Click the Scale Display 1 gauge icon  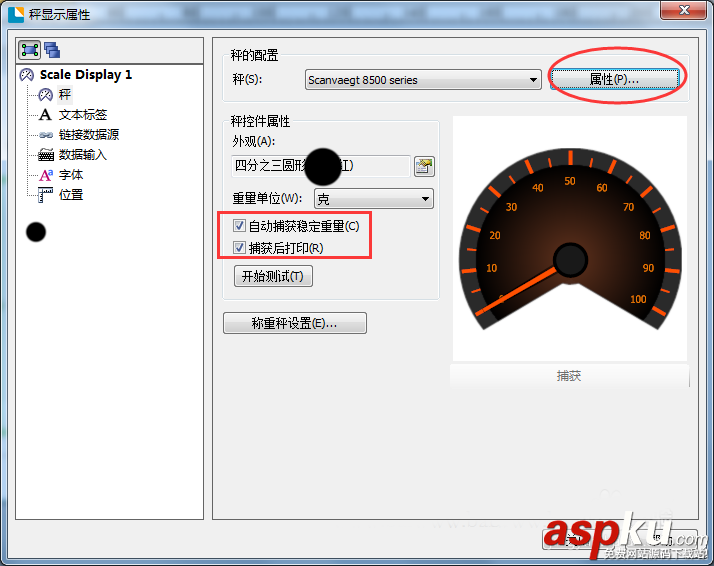click(x=27, y=75)
